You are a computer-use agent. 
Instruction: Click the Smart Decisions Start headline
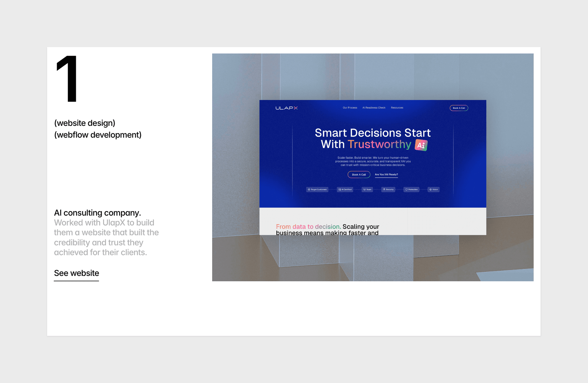(x=373, y=138)
